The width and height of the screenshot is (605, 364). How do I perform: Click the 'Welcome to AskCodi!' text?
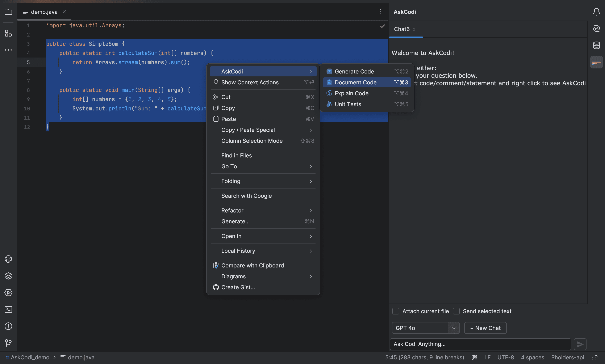coord(423,53)
